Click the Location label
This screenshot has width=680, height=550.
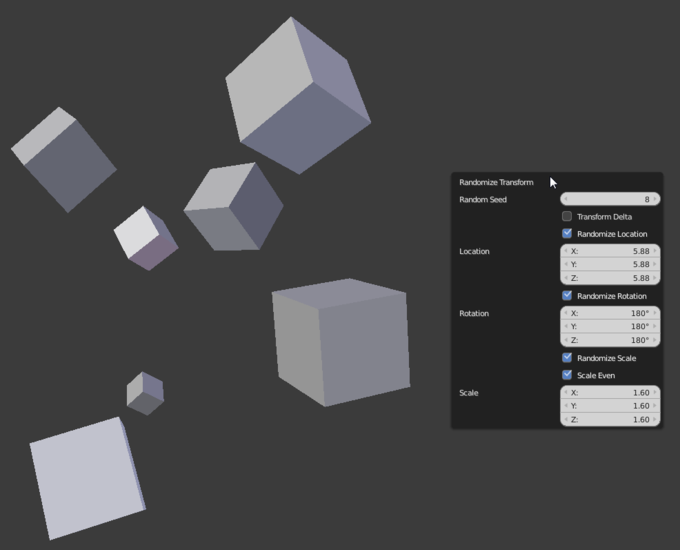(474, 251)
